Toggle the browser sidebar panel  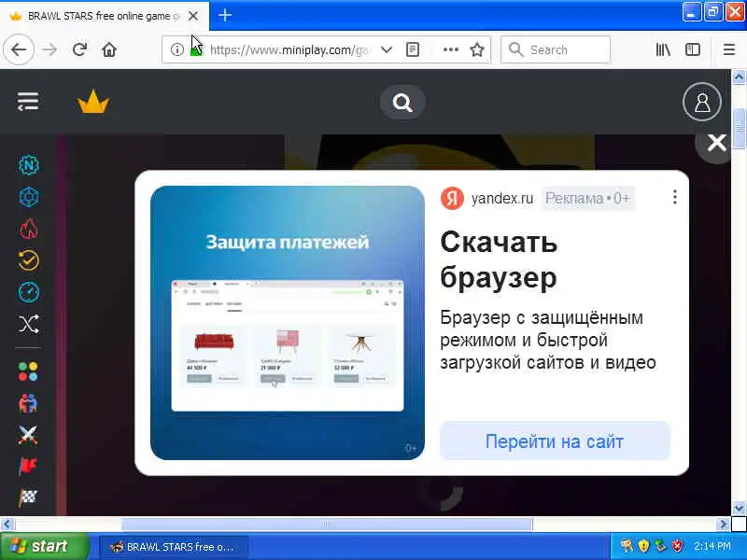[693, 49]
